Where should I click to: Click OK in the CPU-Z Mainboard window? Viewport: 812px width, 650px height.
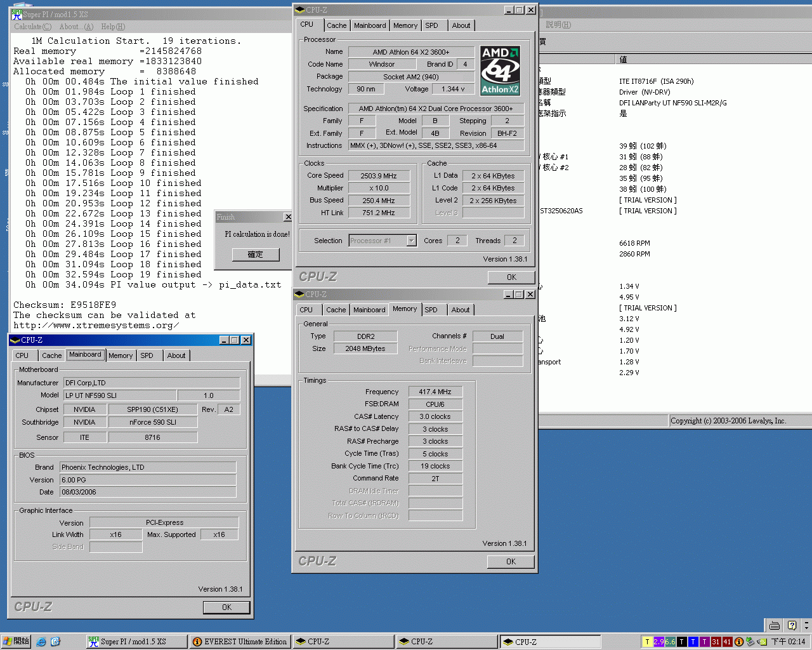coord(226,607)
